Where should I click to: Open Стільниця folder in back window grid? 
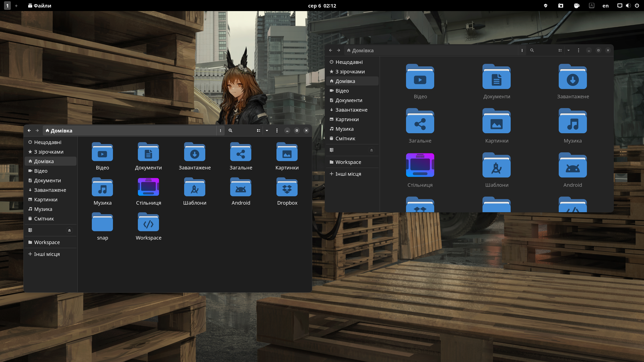point(420,170)
